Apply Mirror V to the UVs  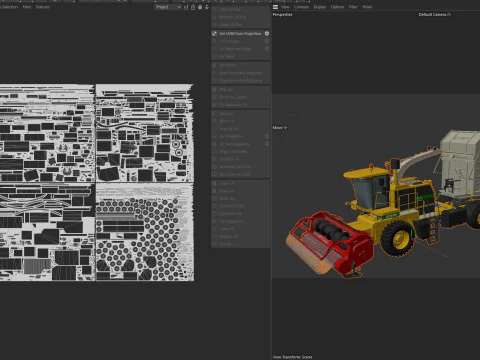pos(240,121)
